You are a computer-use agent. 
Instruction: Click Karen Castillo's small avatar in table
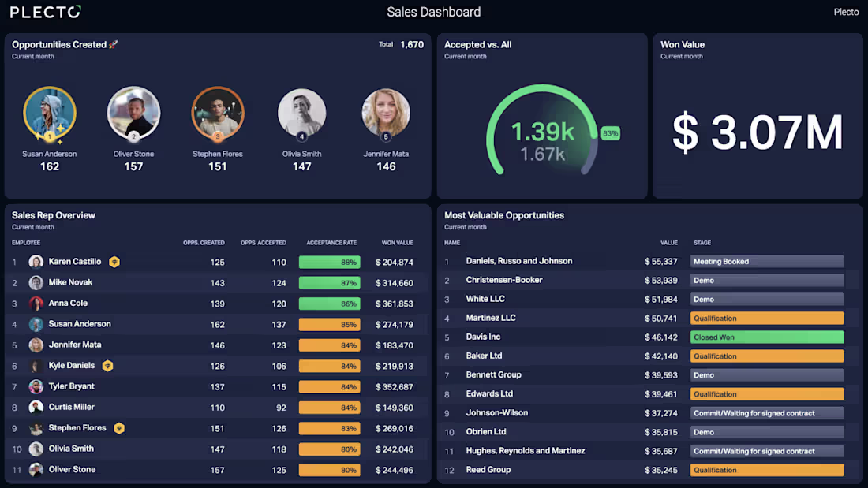click(36, 262)
